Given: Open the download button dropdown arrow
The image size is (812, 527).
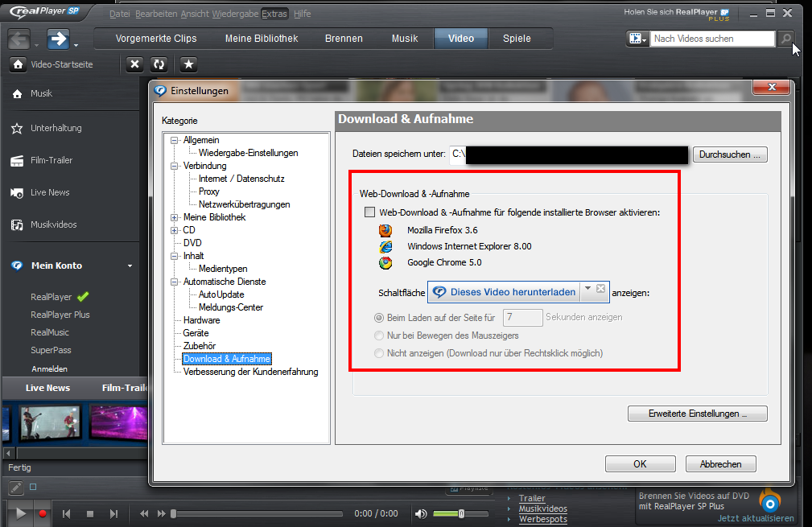Looking at the screenshot, I should click(x=587, y=288).
